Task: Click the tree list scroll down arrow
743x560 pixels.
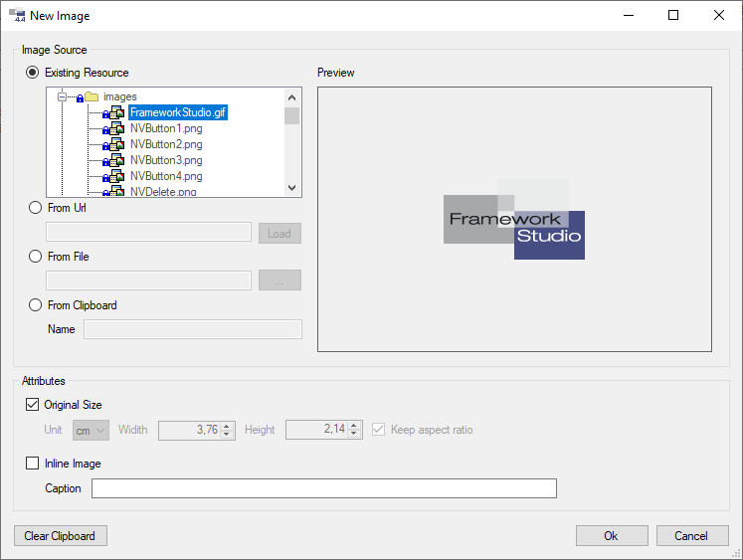Action: 291,188
